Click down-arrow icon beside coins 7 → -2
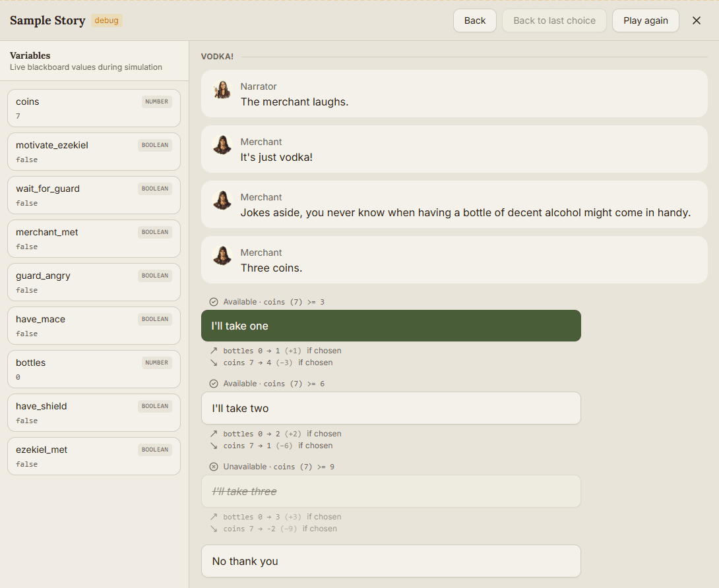Screen dimensions: 719x588 point(214,529)
